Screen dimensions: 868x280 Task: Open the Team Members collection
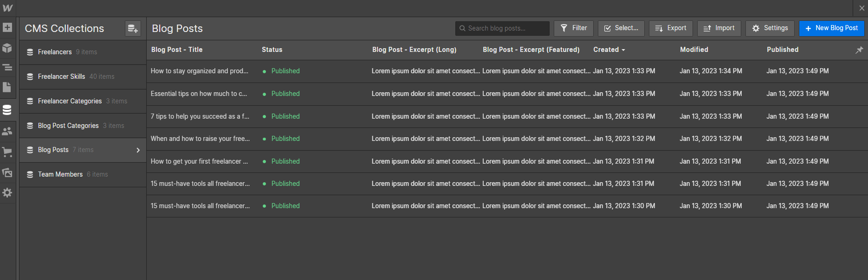click(83, 174)
